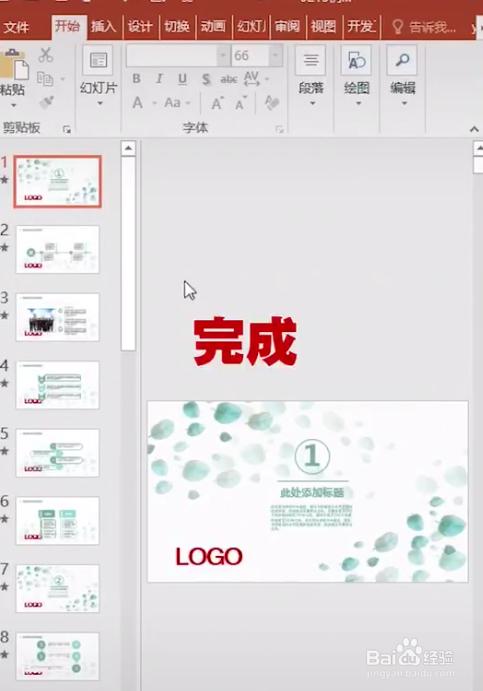Open the Font Color dropdown arrow
The image size is (483, 691).
pyautogui.click(x=154, y=104)
